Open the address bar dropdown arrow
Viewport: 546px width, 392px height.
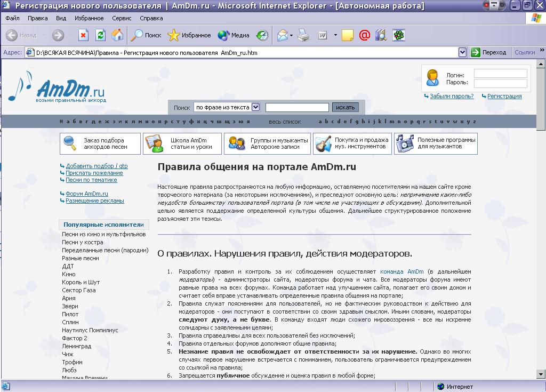point(462,53)
